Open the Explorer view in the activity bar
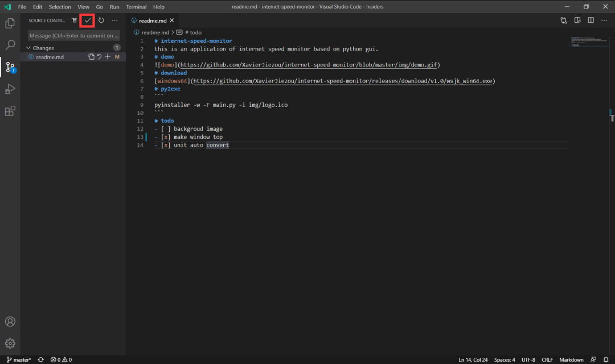This screenshot has height=364, width=615. [x=10, y=23]
